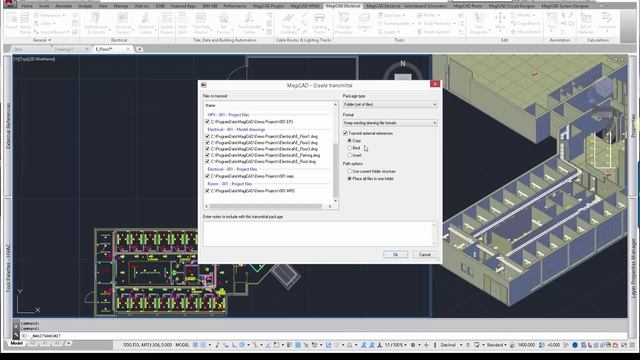Confirm transmittal with Ok button

click(x=395, y=254)
